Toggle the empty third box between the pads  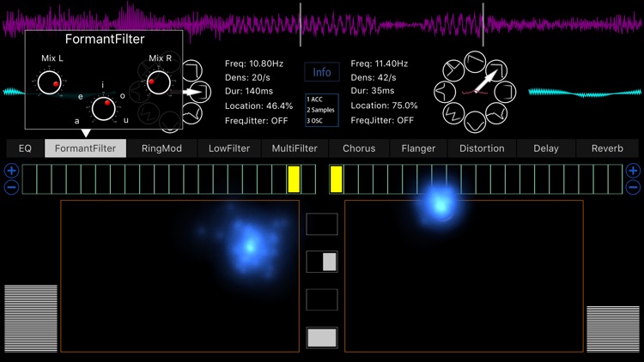click(322, 299)
